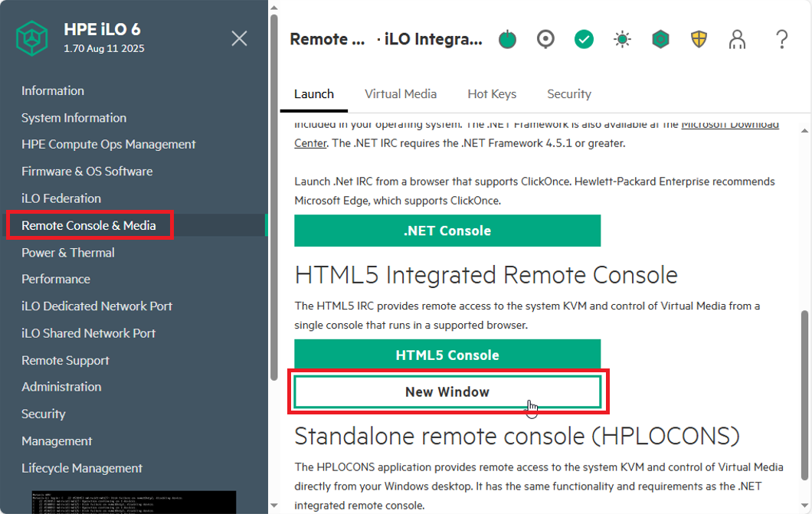Click the UID indicator target icon

click(545, 39)
